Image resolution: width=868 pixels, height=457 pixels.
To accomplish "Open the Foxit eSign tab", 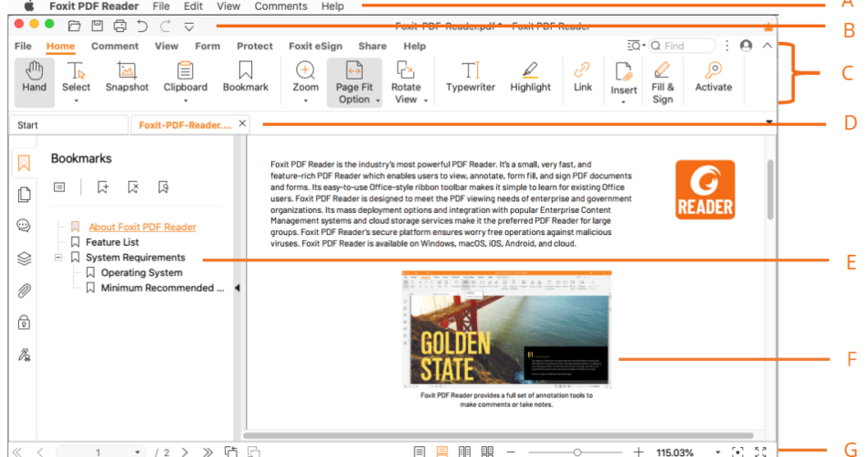I will point(315,46).
